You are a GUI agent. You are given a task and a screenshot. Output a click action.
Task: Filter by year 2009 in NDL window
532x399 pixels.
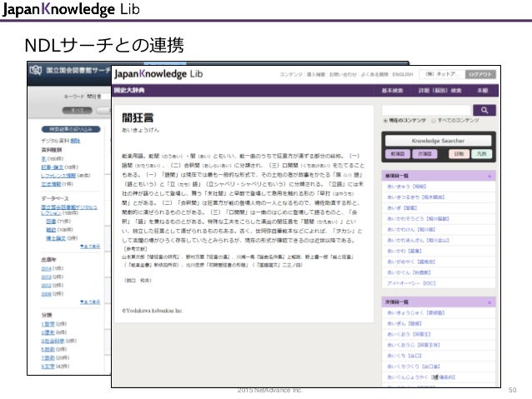click(46, 294)
